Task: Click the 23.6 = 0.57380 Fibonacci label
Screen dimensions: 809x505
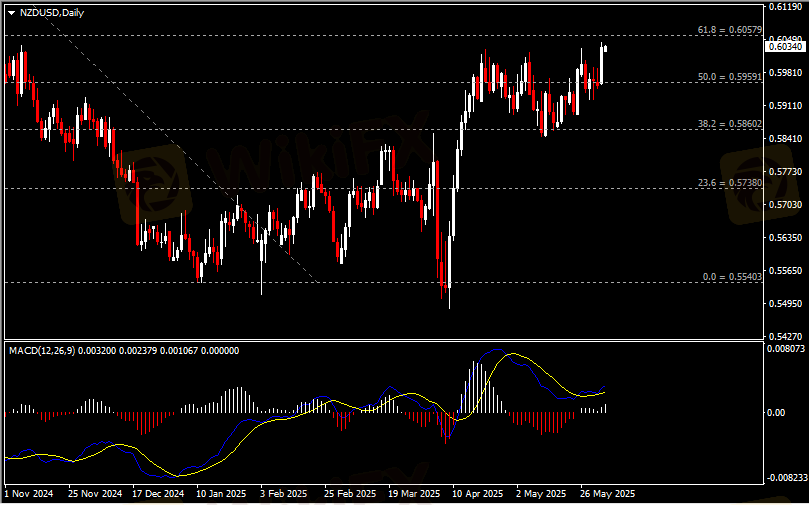Action: (x=730, y=183)
